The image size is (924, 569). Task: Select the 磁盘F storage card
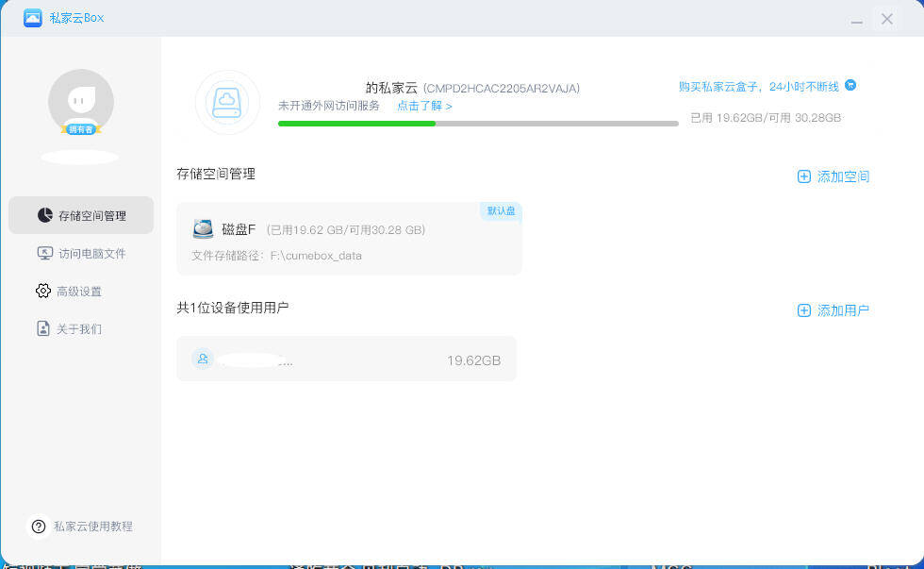(x=349, y=239)
